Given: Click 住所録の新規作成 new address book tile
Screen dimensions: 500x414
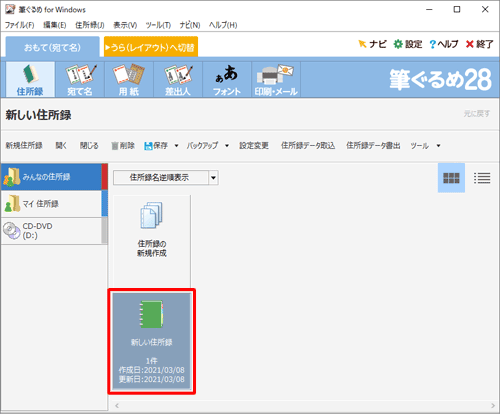Looking at the screenshot, I should 152,240.
